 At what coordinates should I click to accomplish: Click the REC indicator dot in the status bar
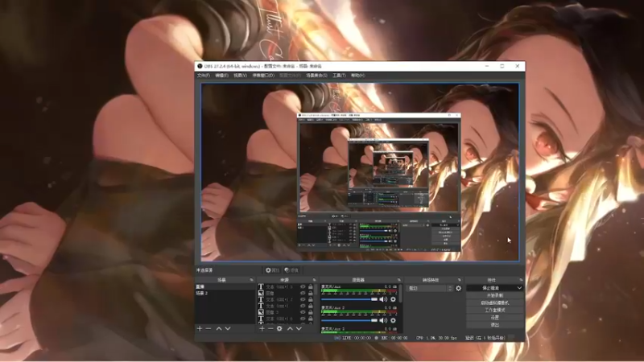click(376, 338)
